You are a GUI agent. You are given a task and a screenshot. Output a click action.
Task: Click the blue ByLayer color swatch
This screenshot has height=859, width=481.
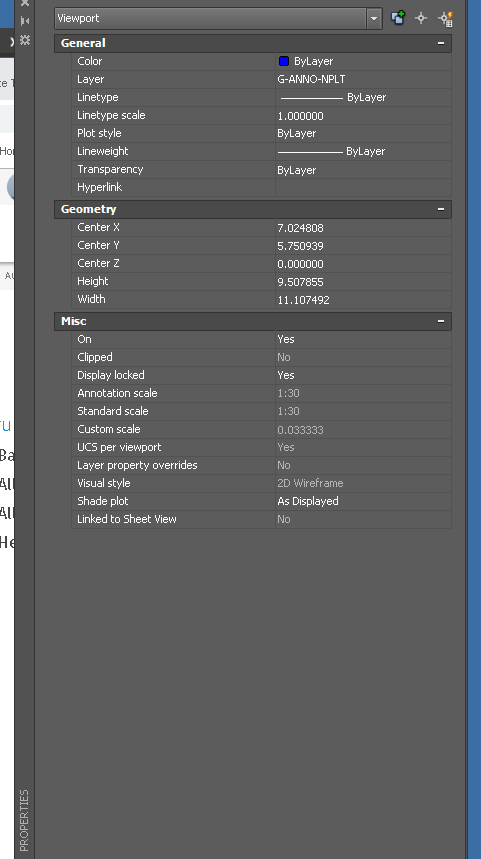(x=284, y=61)
